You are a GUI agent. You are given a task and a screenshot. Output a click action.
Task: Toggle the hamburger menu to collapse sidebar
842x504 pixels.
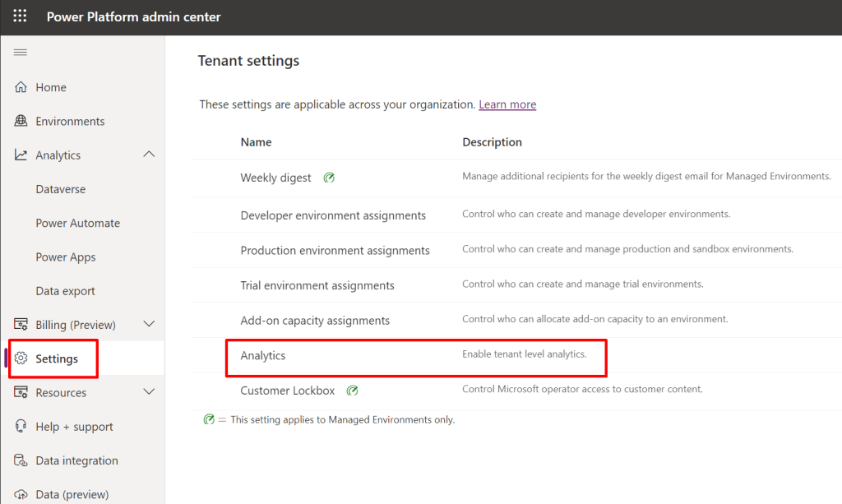pyautogui.click(x=20, y=51)
